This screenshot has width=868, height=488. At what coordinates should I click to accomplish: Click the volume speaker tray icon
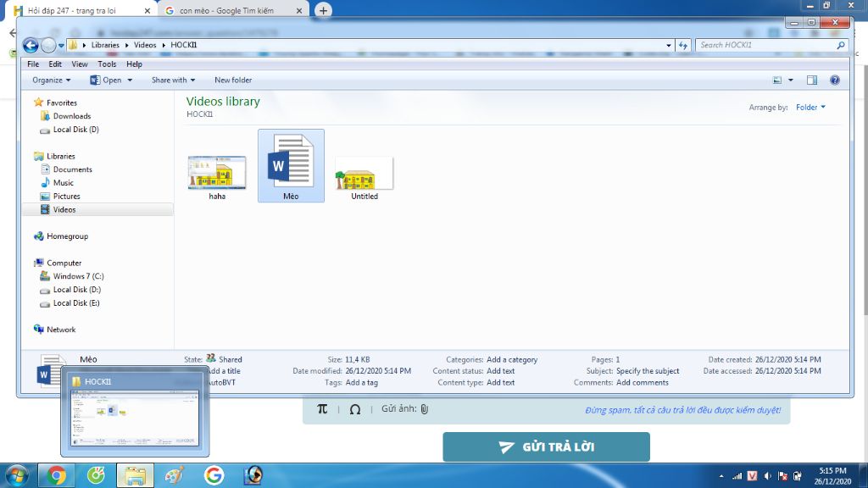pyautogui.click(x=767, y=476)
